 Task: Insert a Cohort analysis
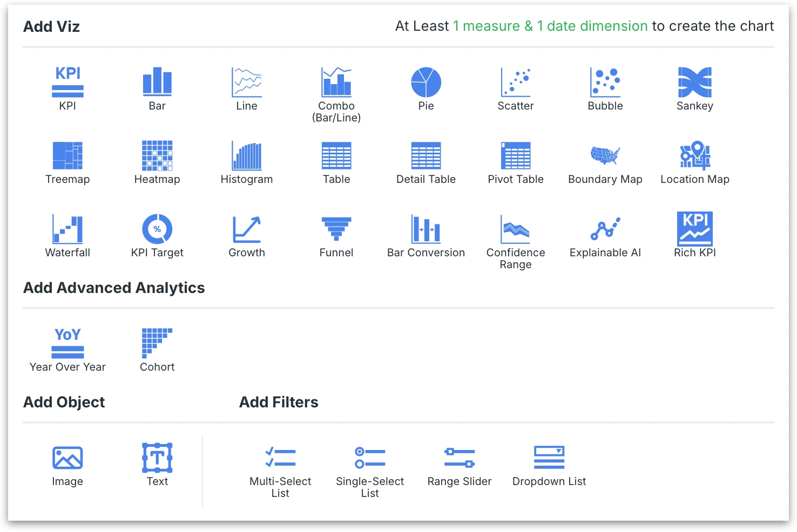(157, 344)
